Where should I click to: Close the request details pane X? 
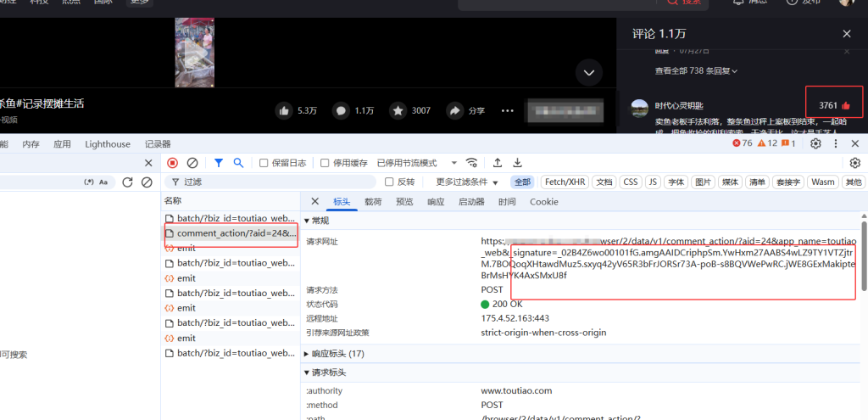click(x=315, y=202)
